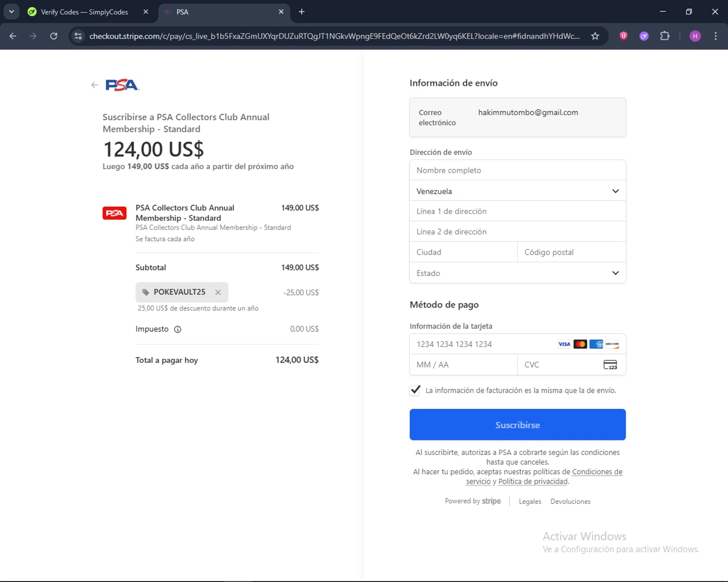This screenshot has width=728, height=582.
Task: Open the purple round extension icon
Action: pyautogui.click(x=644, y=36)
